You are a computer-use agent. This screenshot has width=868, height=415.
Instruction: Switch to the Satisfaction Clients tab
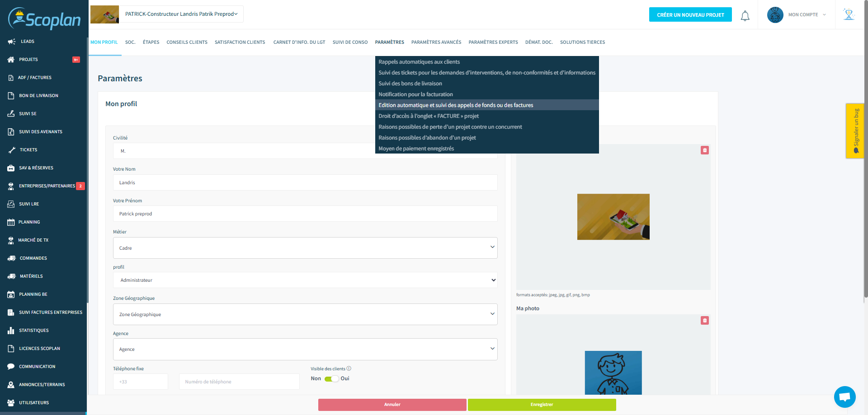240,42
